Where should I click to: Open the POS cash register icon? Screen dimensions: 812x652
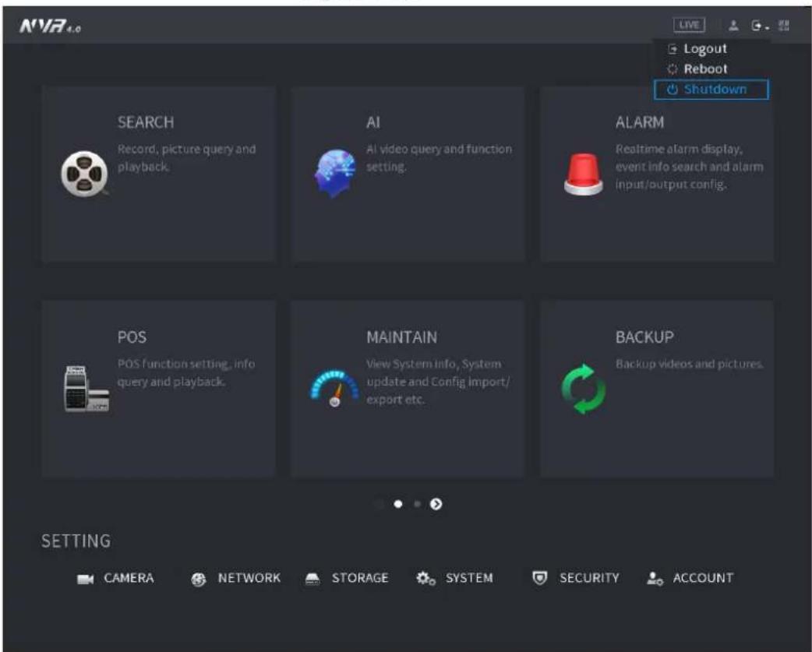coord(86,389)
